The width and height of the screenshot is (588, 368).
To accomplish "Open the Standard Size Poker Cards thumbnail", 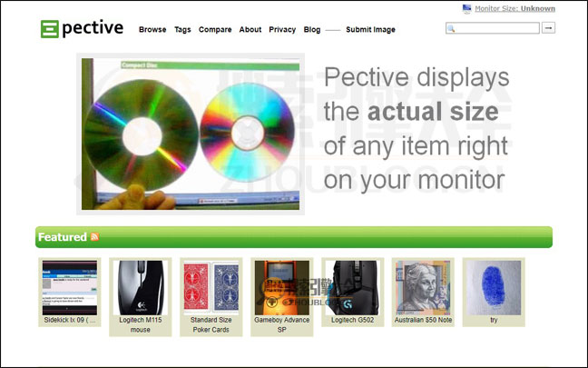I will click(x=211, y=288).
